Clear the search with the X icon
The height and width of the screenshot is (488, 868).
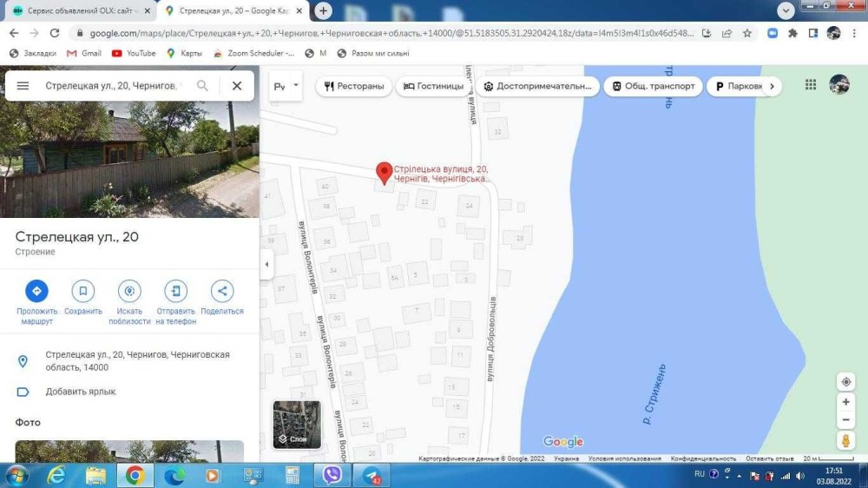[236, 86]
